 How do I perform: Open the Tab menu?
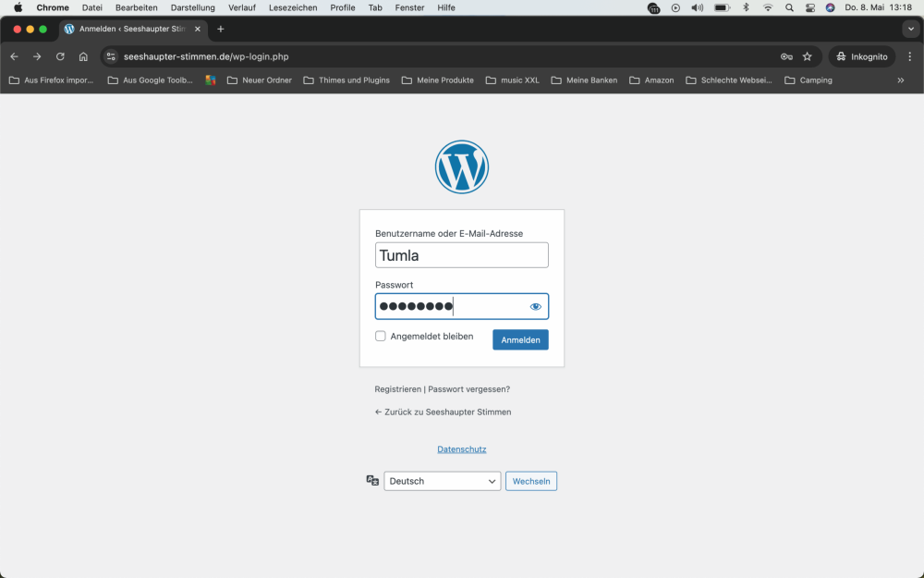pos(375,7)
